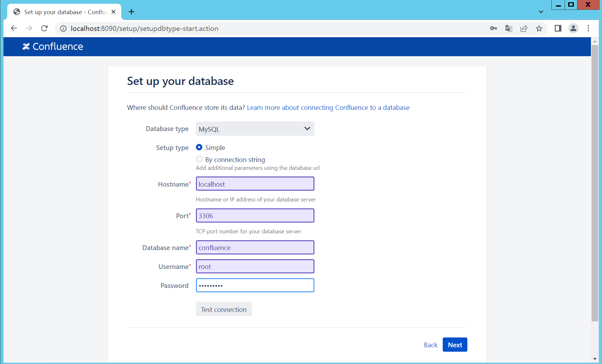Click the Next button
The image size is (602, 364).
click(x=455, y=345)
